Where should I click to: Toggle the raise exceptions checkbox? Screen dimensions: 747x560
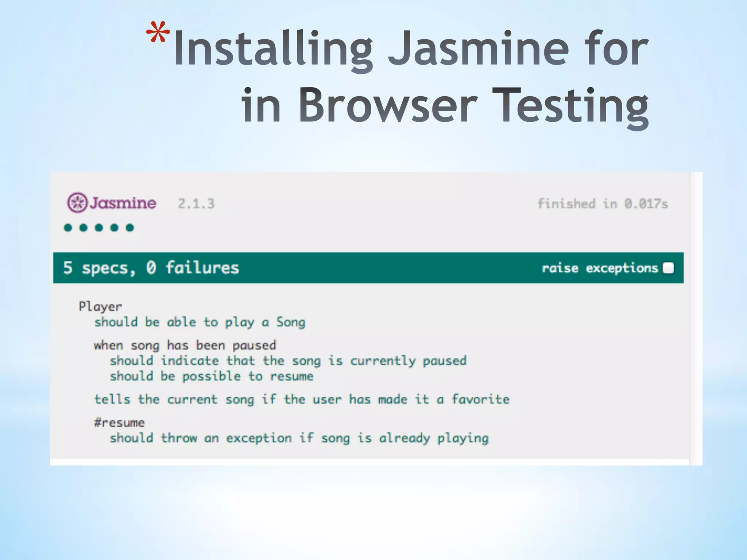tap(668, 268)
